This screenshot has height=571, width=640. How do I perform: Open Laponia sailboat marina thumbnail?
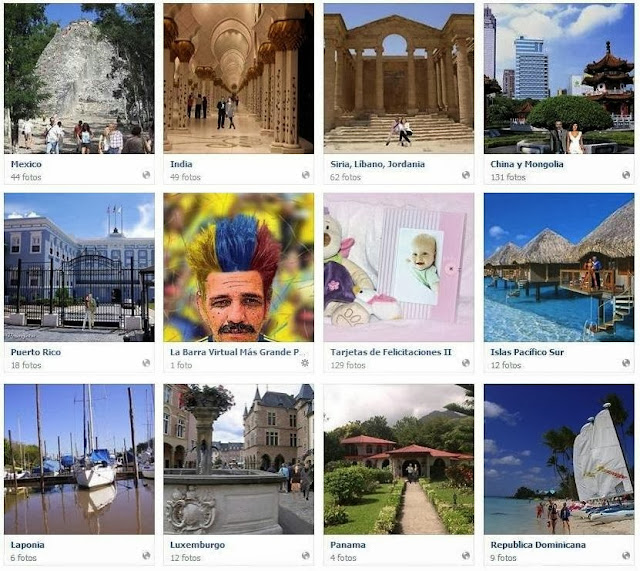tap(79, 459)
